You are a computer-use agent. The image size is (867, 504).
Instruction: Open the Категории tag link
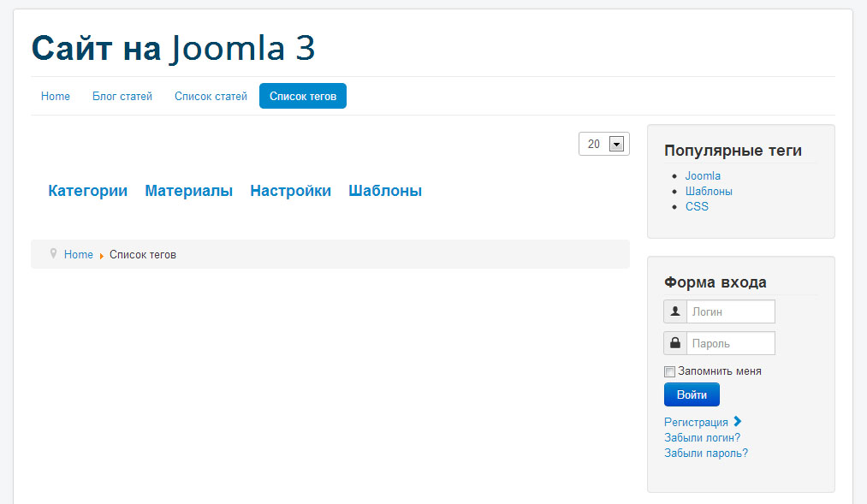pos(88,191)
